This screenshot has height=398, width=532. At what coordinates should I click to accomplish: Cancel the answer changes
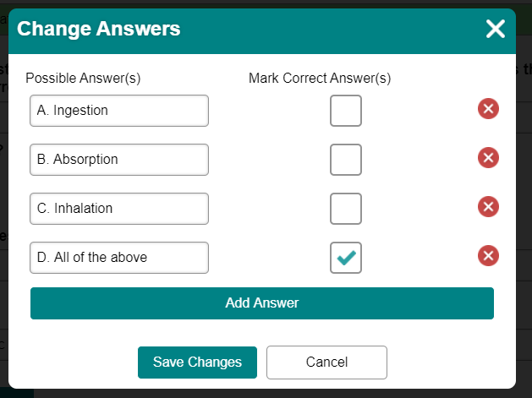(326, 362)
